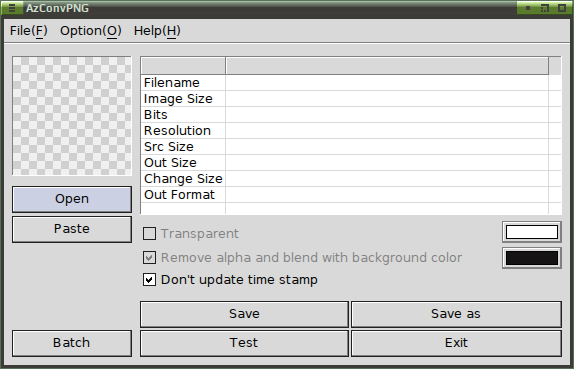Click the checkerboard image preview thumbnail
574x369 pixels.
tap(72, 116)
